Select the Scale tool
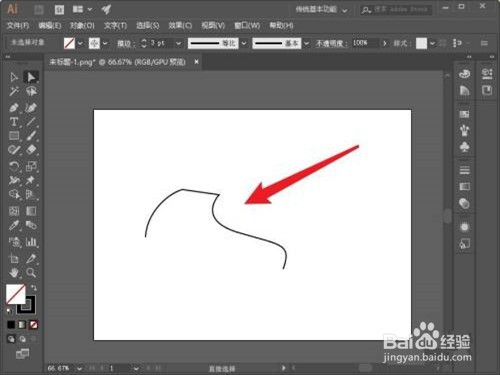Screen dimensions: 500x375 coord(31,166)
